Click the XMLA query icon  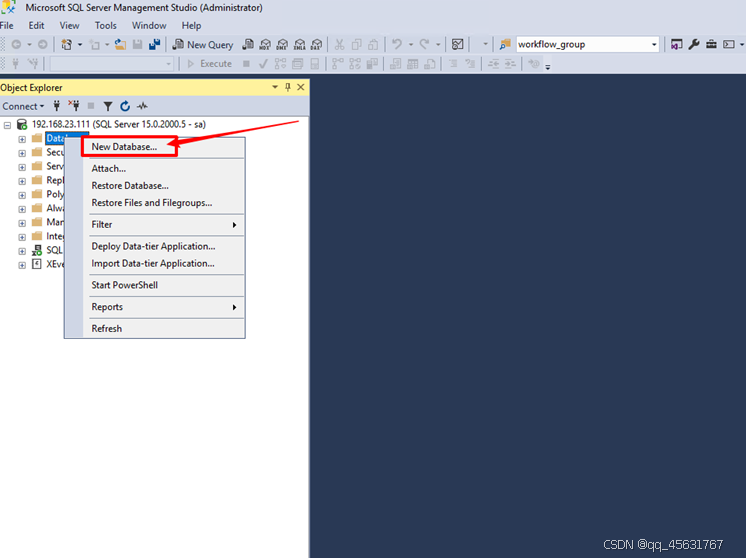(x=299, y=45)
